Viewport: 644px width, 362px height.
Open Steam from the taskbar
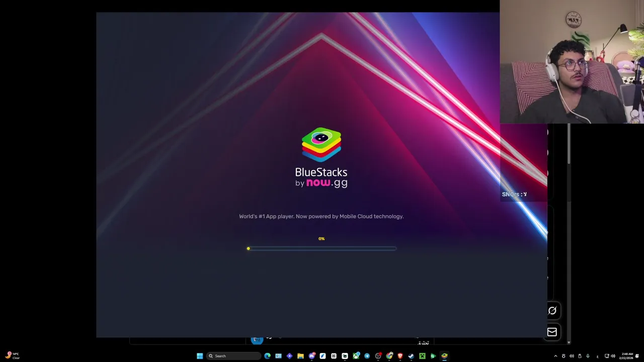(411, 356)
